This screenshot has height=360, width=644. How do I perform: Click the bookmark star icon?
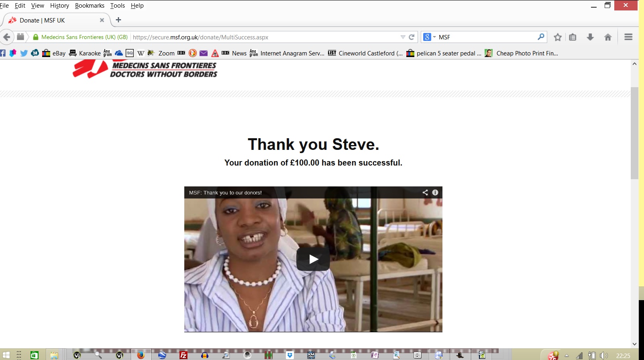[x=557, y=37]
